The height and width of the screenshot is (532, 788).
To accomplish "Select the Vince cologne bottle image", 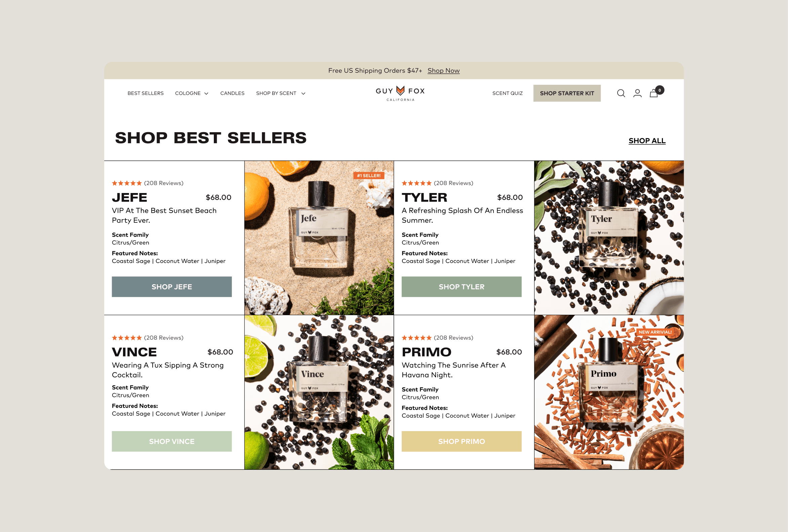I will (319, 392).
